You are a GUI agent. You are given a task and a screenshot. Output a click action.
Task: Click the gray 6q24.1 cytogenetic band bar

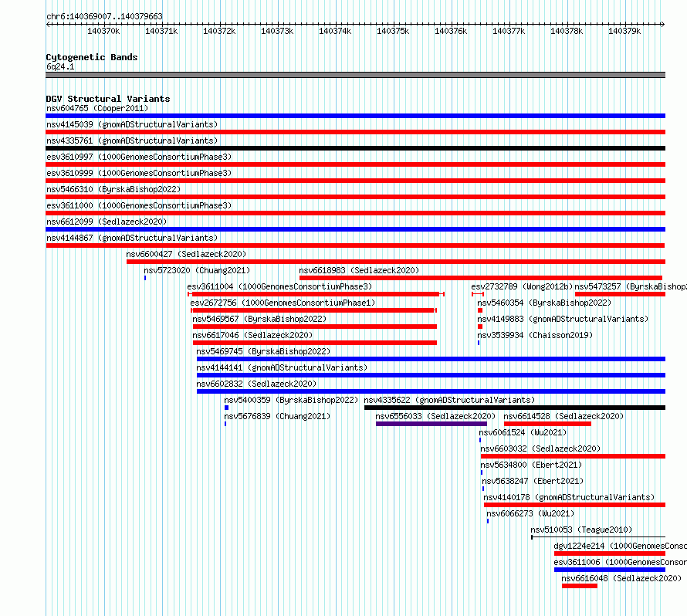[355, 75]
